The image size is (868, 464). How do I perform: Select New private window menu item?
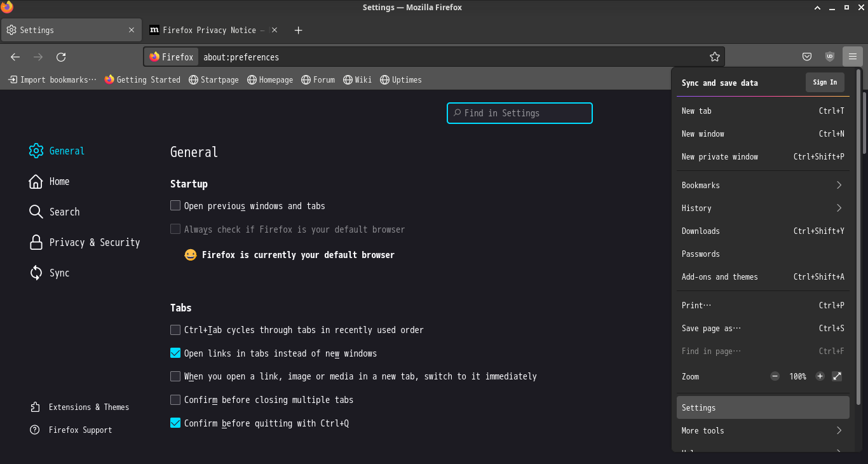click(x=763, y=156)
